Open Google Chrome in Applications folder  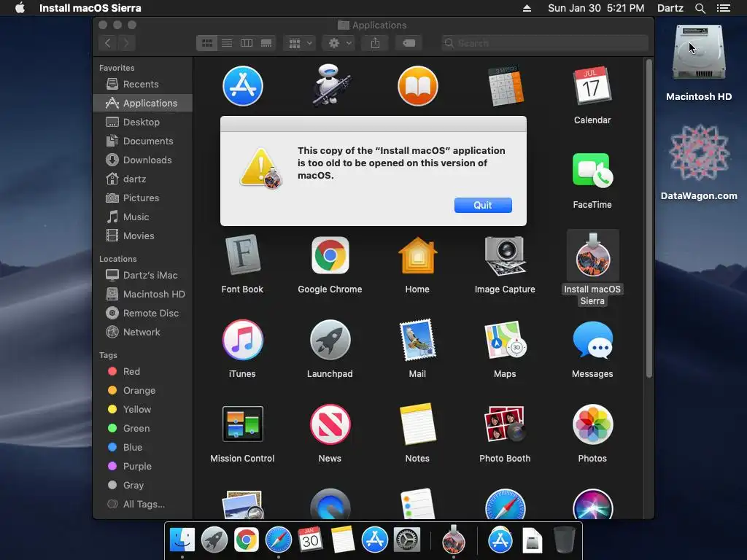pos(330,255)
